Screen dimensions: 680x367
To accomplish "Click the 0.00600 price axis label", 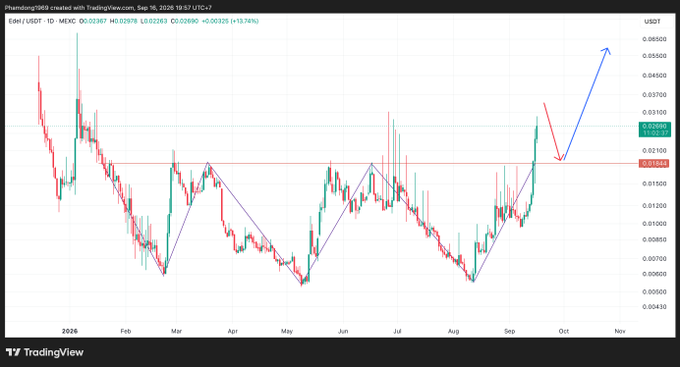I will [654, 274].
